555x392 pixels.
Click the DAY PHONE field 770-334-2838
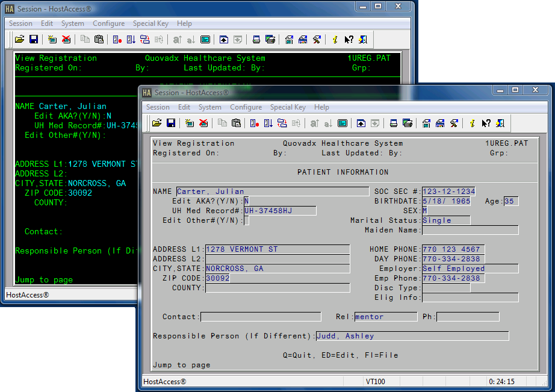(x=453, y=259)
